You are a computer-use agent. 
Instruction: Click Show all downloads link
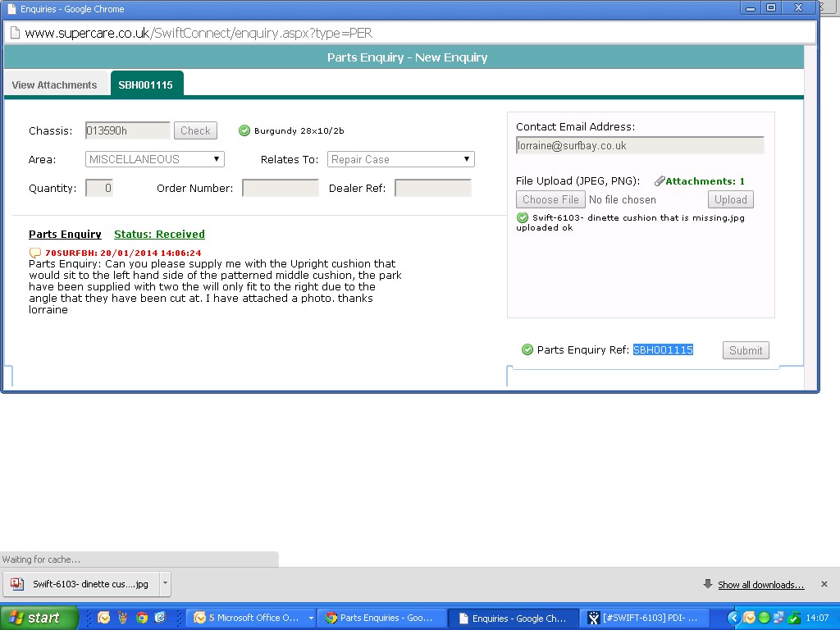[760, 584]
